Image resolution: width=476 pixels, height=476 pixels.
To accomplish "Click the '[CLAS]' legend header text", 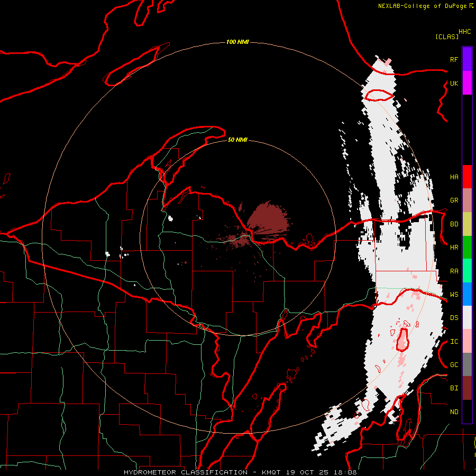I will click(x=447, y=36).
